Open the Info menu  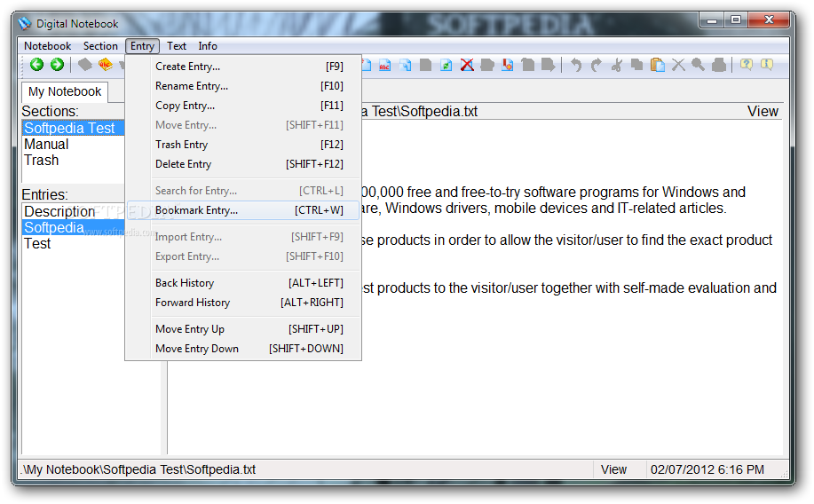pos(208,45)
